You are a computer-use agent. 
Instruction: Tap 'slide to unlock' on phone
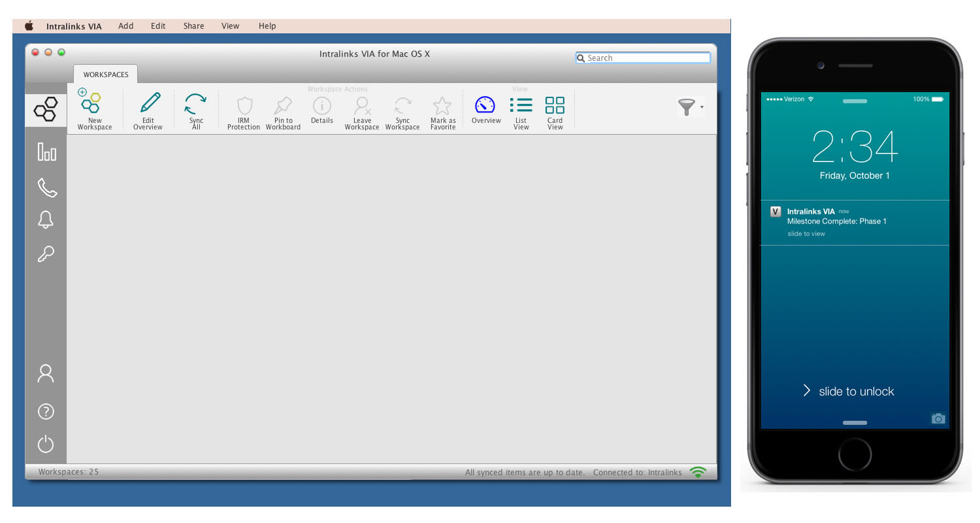[x=857, y=391]
